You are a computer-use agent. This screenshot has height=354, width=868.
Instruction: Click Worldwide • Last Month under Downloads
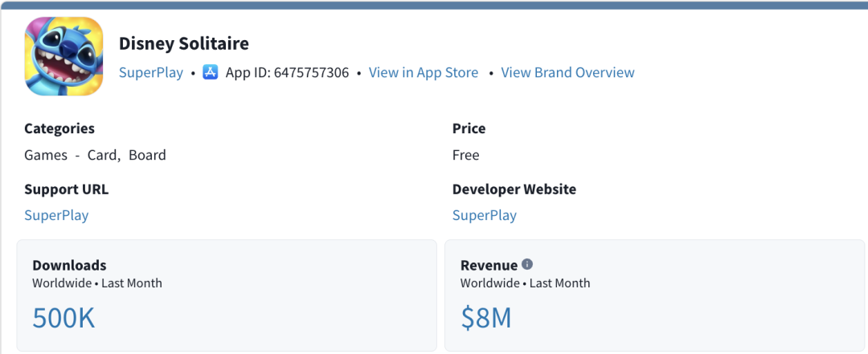(97, 283)
